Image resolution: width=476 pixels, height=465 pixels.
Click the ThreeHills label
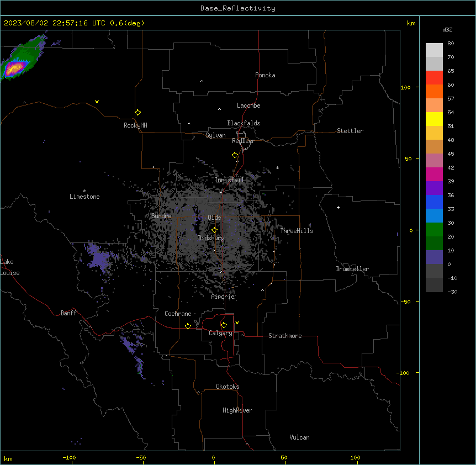[297, 231]
